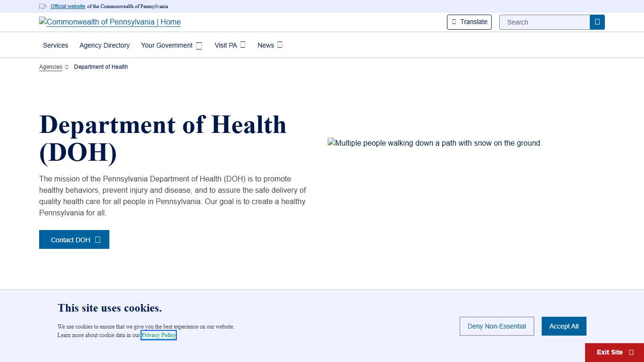The width and height of the screenshot is (644, 362).
Task: Open the Agencies breadcrumb link
Action: click(x=50, y=66)
